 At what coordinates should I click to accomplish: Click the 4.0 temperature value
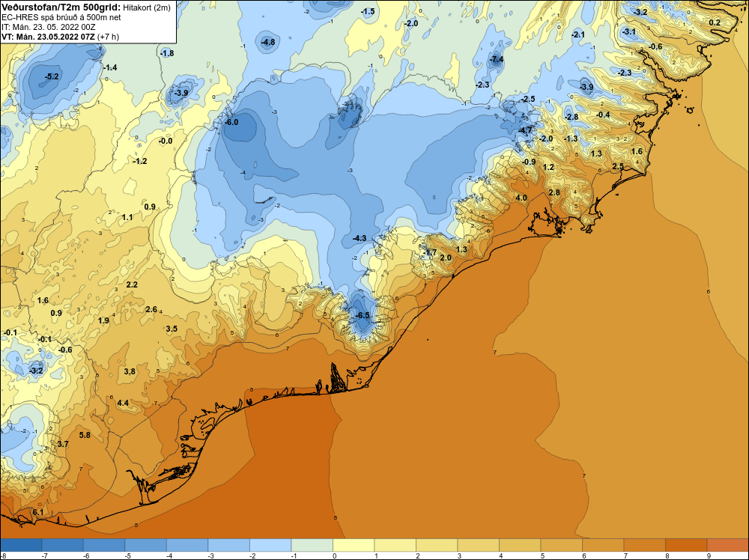coord(521,198)
